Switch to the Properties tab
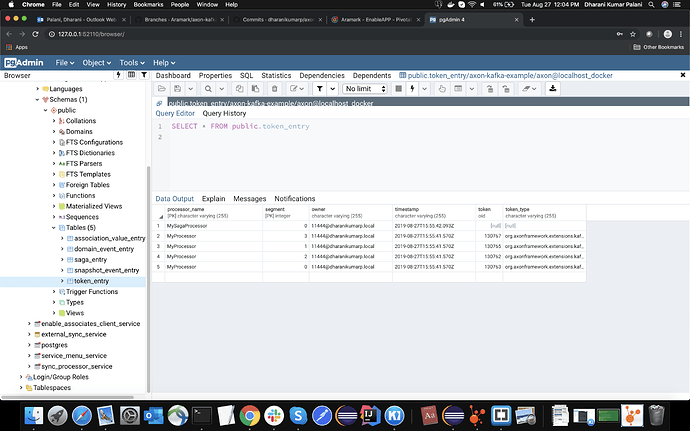 (215, 76)
